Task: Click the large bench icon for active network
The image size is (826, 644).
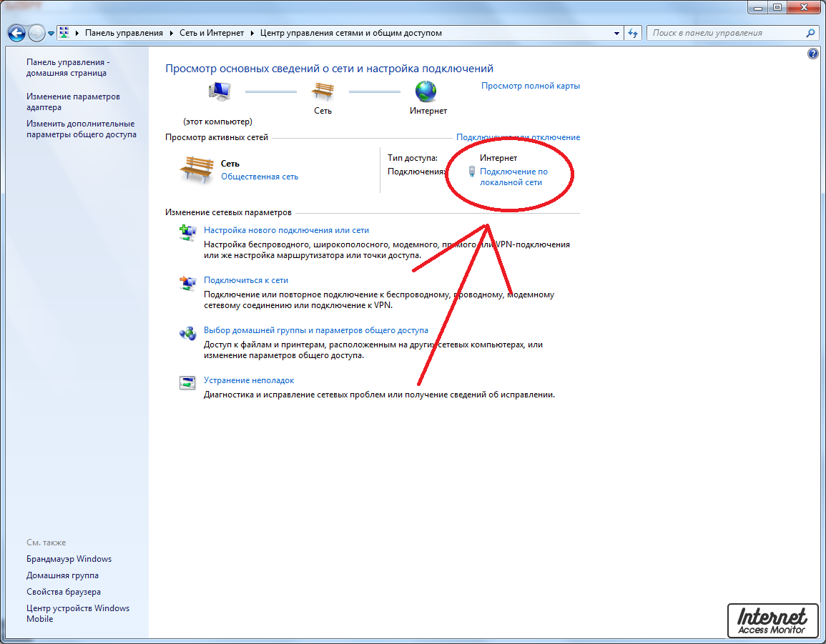Action: point(197,169)
